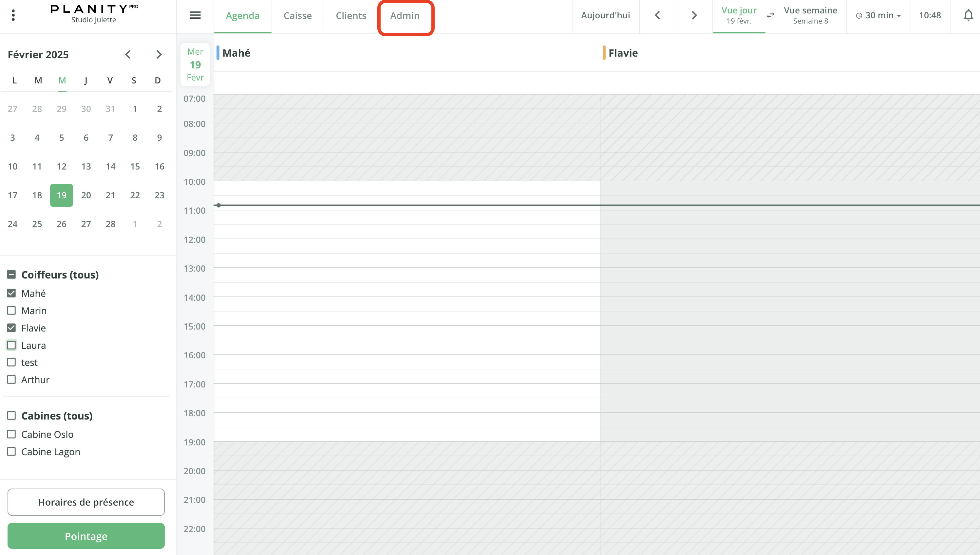Click the Aujourd'hui button
Image resolution: width=980 pixels, height=555 pixels.
[605, 16]
